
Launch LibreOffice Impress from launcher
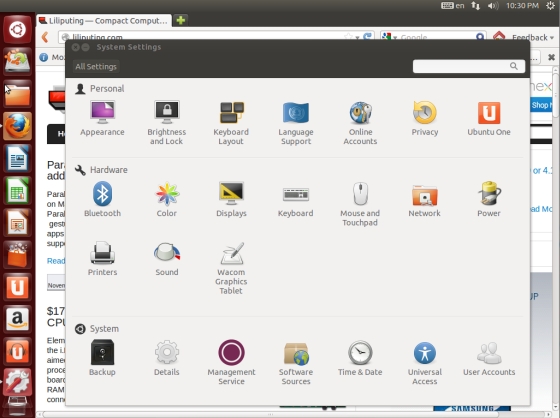pyautogui.click(x=17, y=223)
